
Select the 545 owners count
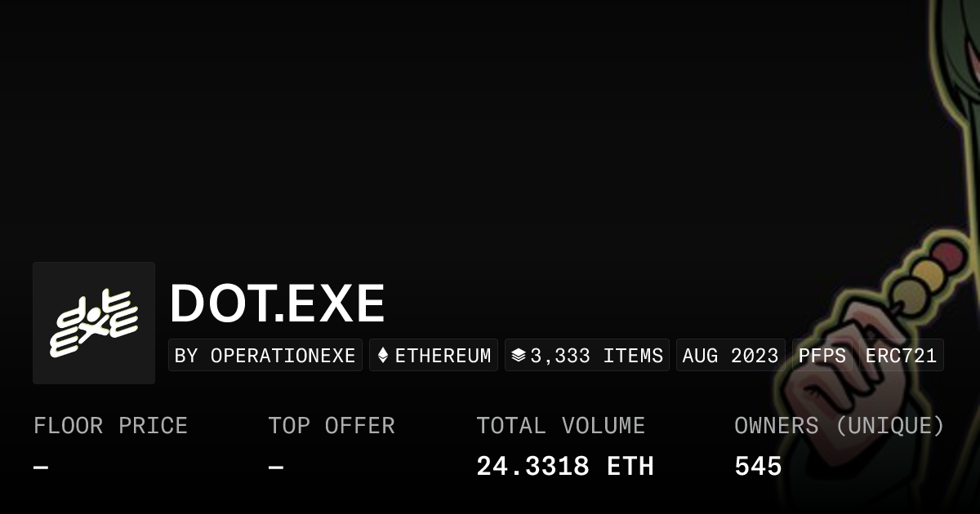pos(758,467)
